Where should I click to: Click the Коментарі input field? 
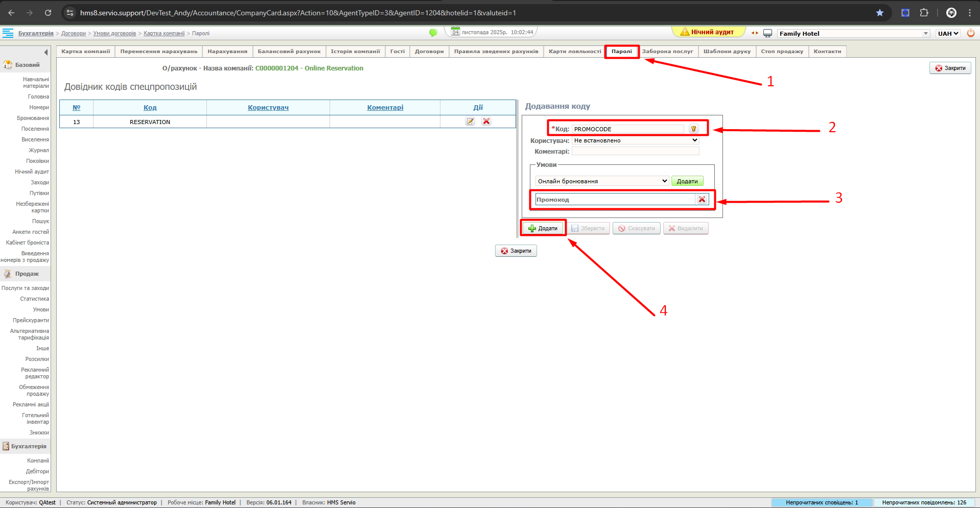[x=635, y=152]
